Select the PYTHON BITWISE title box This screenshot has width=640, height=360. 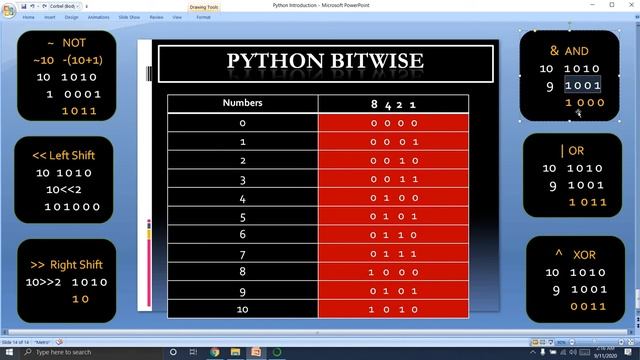click(325, 64)
